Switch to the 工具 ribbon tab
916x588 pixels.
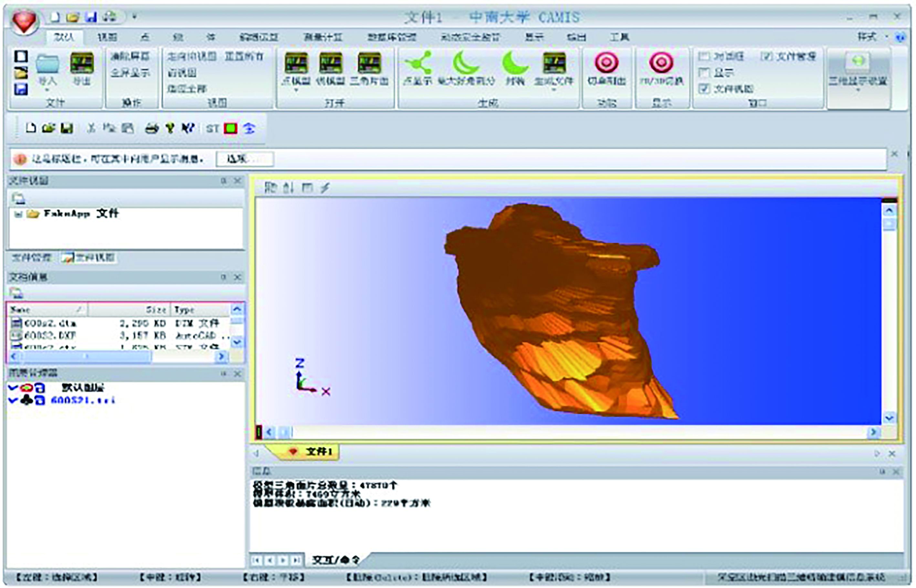(x=619, y=37)
